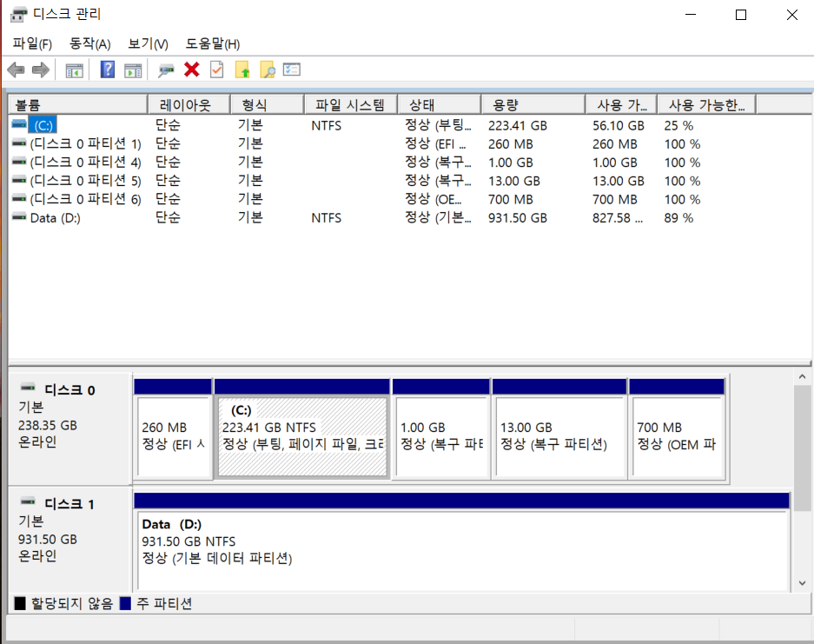Open Help via blue question mark icon
This screenshot has width=814, height=644.
point(108,69)
